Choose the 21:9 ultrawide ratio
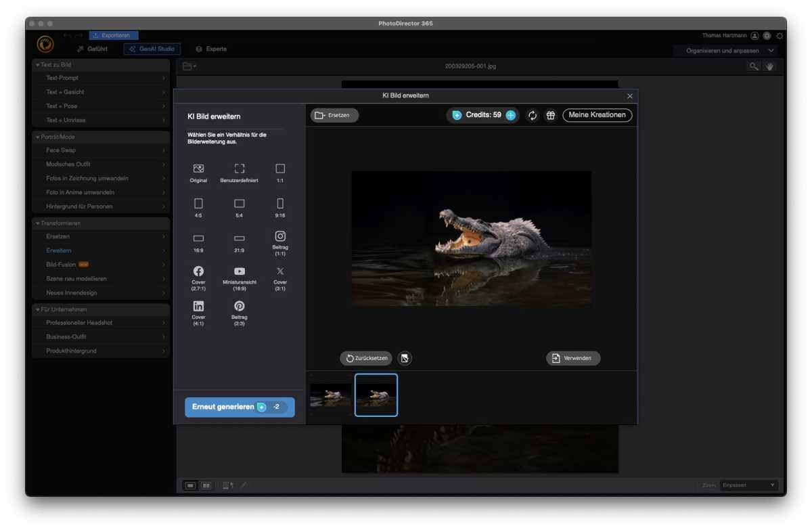 [x=239, y=243]
